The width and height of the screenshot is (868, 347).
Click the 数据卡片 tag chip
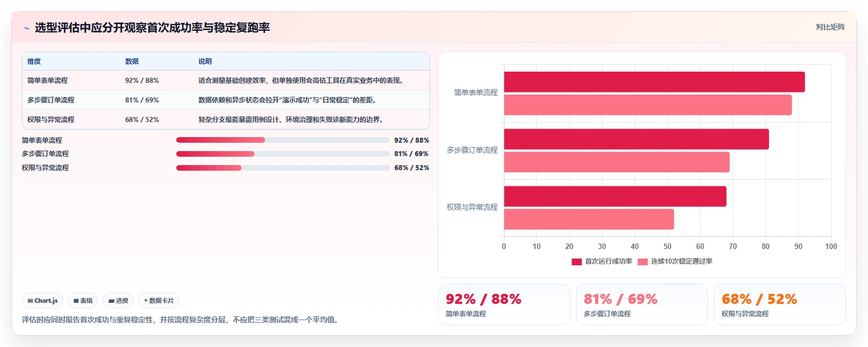[x=159, y=301]
